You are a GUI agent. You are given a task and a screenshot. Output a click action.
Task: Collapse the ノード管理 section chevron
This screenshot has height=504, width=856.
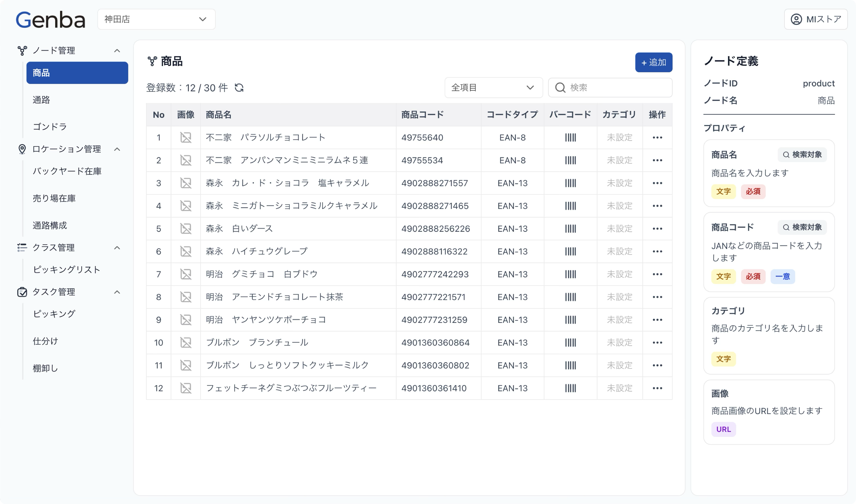click(117, 51)
